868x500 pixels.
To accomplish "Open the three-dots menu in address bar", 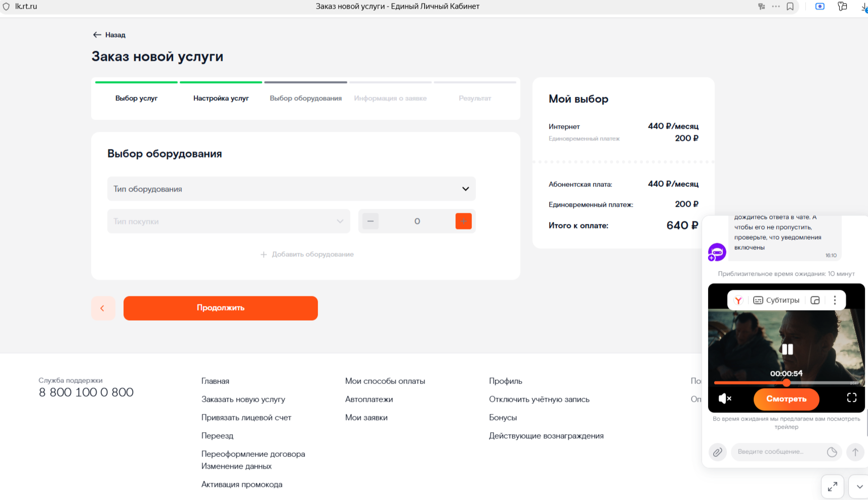I will tap(776, 7).
